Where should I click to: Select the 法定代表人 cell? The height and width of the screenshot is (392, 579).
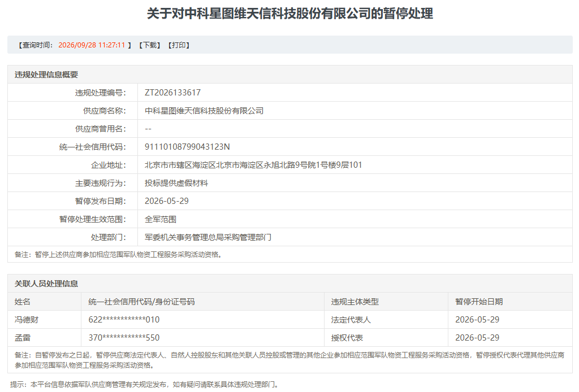(x=351, y=320)
